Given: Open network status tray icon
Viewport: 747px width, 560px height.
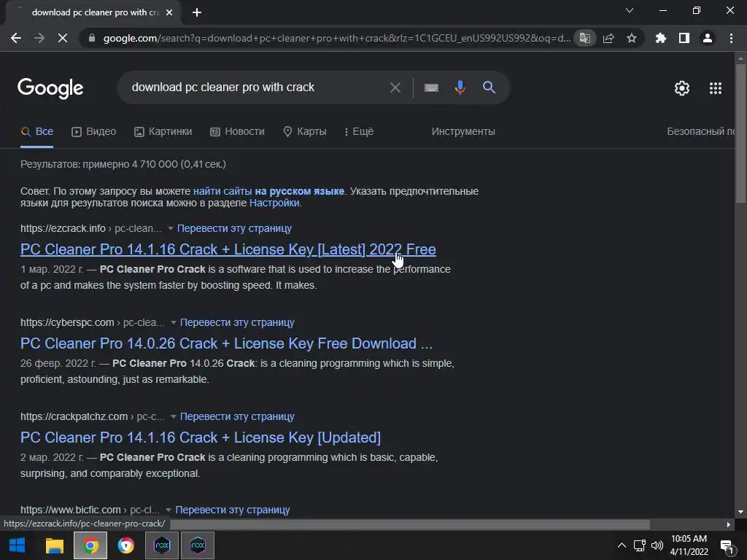Looking at the screenshot, I should tap(639, 545).
